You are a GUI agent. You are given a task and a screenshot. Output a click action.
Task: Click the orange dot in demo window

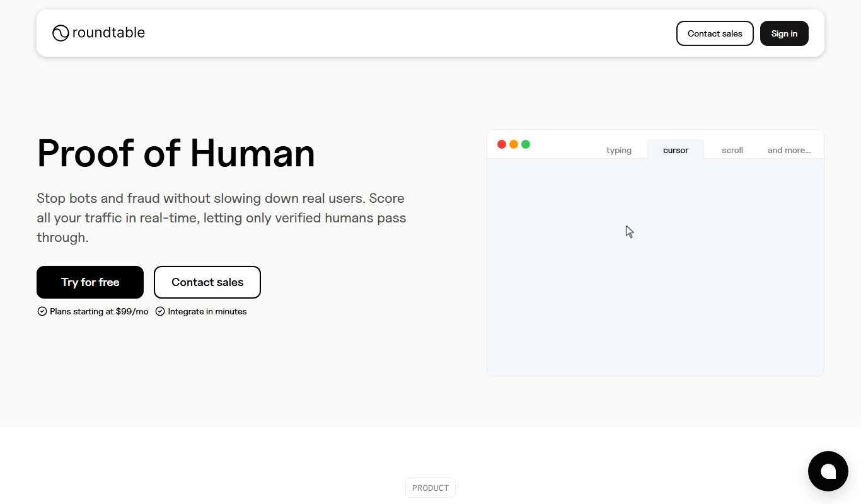pyautogui.click(x=514, y=144)
